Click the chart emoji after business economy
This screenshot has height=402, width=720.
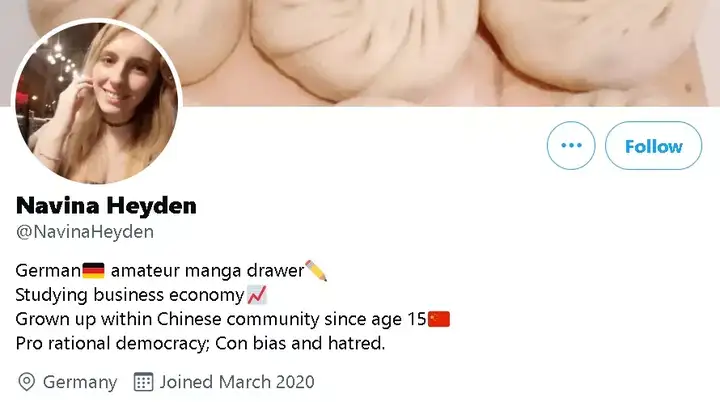tap(257, 294)
